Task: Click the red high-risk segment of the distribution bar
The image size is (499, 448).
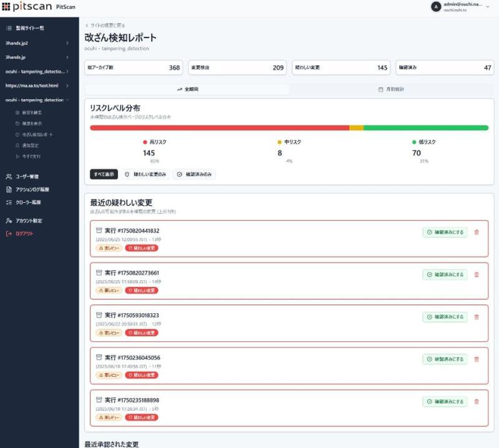Action: point(218,127)
